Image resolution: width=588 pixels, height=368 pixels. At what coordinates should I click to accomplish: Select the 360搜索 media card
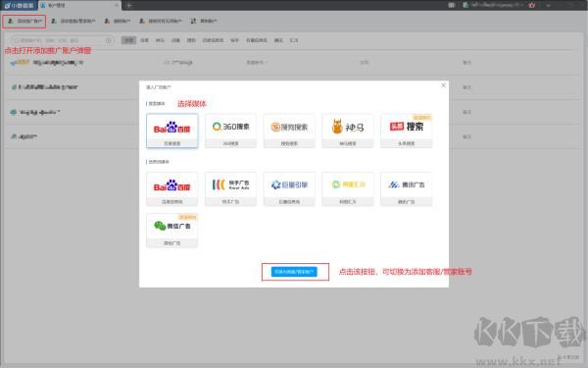click(230, 131)
